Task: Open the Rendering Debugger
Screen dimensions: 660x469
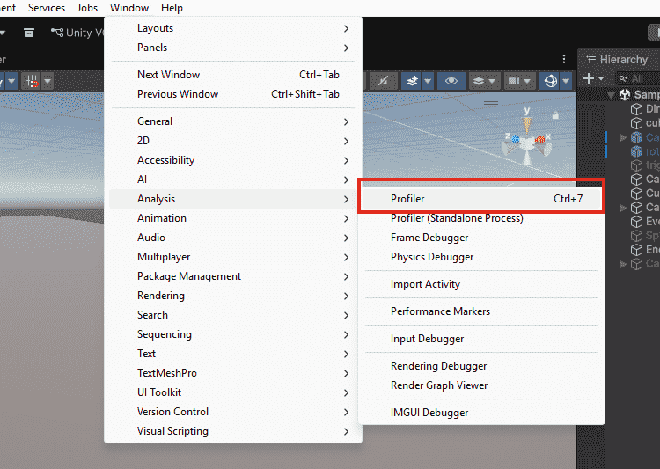Action: [x=480, y=366]
